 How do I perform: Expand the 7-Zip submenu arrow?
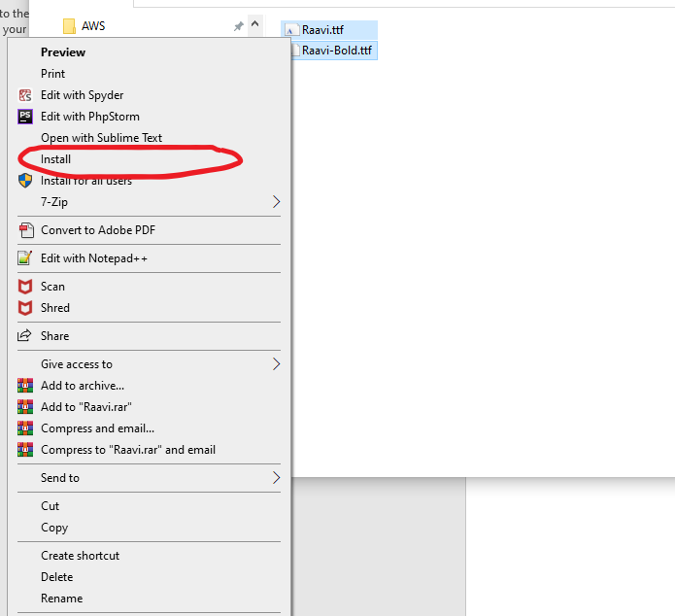[277, 201]
